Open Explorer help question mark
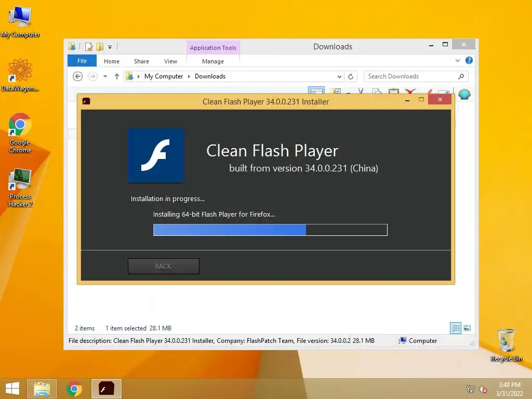This screenshot has height=399, width=532. pos(469,60)
